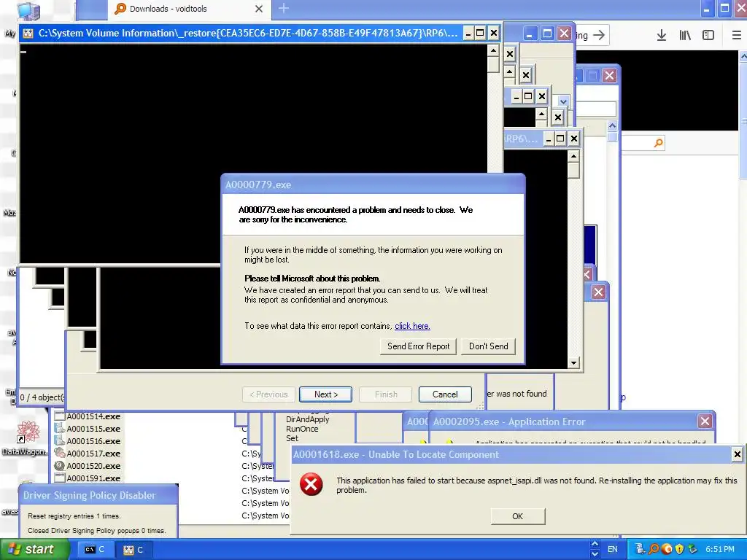Minimize the main console window

click(x=468, y=33)
